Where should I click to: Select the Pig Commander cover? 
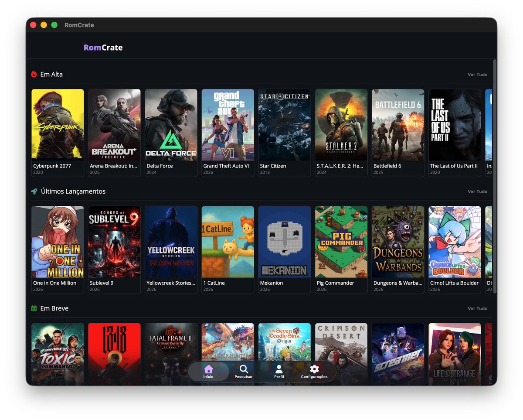click(341, 242)
